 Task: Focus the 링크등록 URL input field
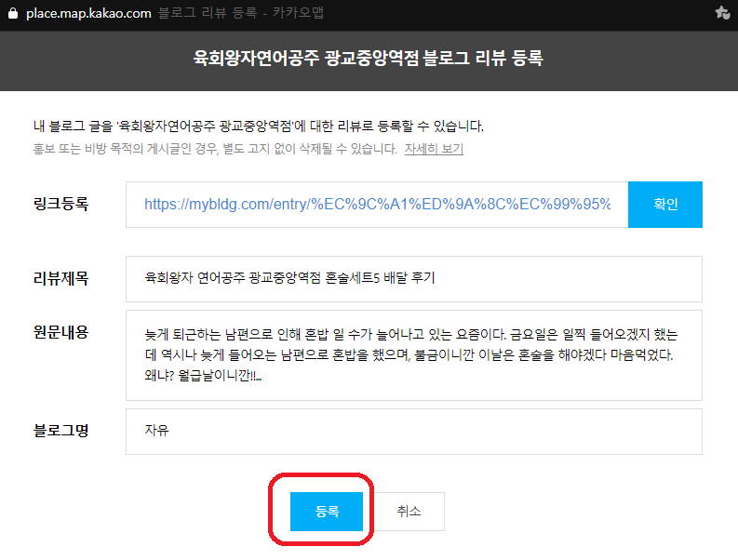[377, 205]
